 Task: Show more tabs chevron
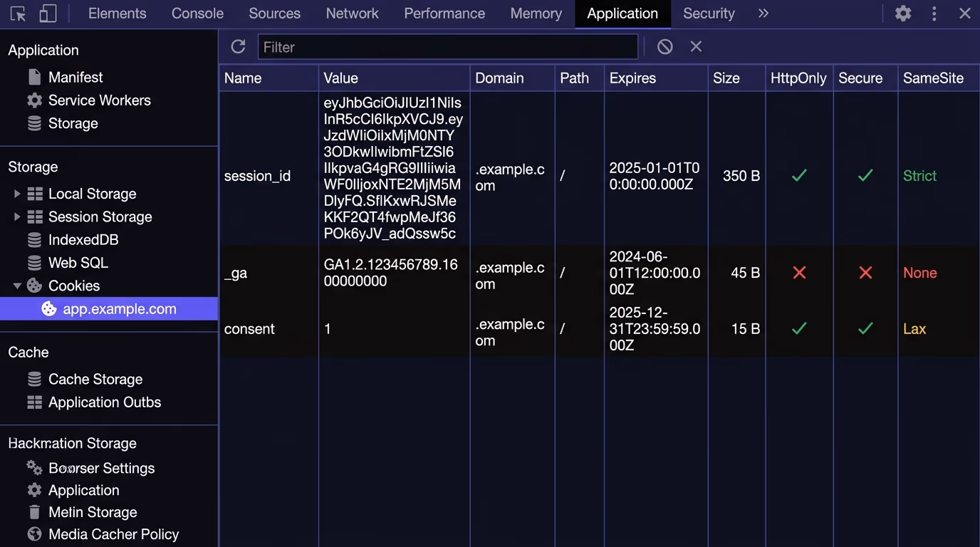pyautogui.click(x=763, y=14)
